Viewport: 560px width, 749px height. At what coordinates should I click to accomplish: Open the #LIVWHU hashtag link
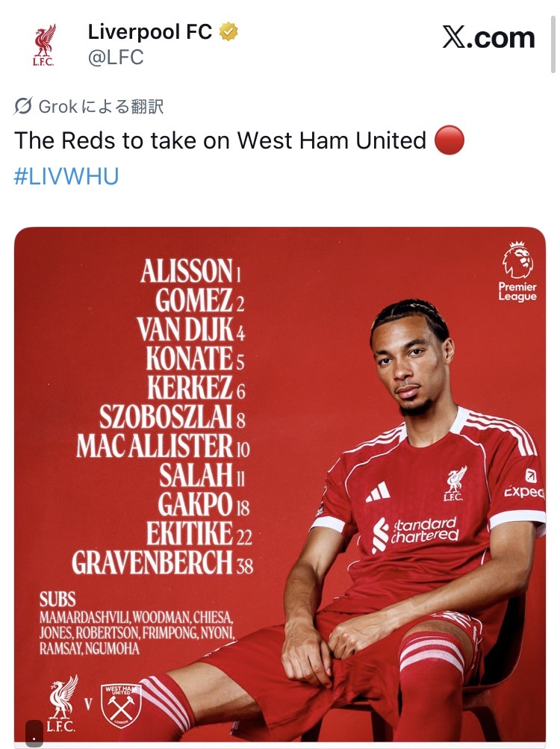[66, 176]
